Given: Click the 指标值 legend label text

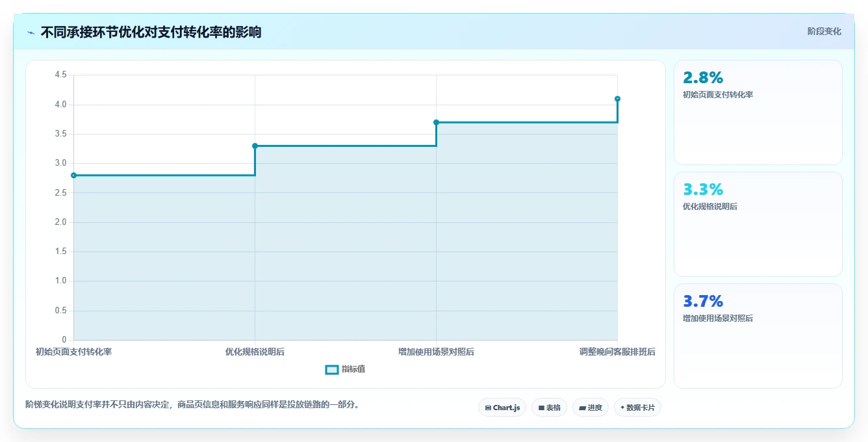Looking at the screenshot, I should tap(353, 370).
